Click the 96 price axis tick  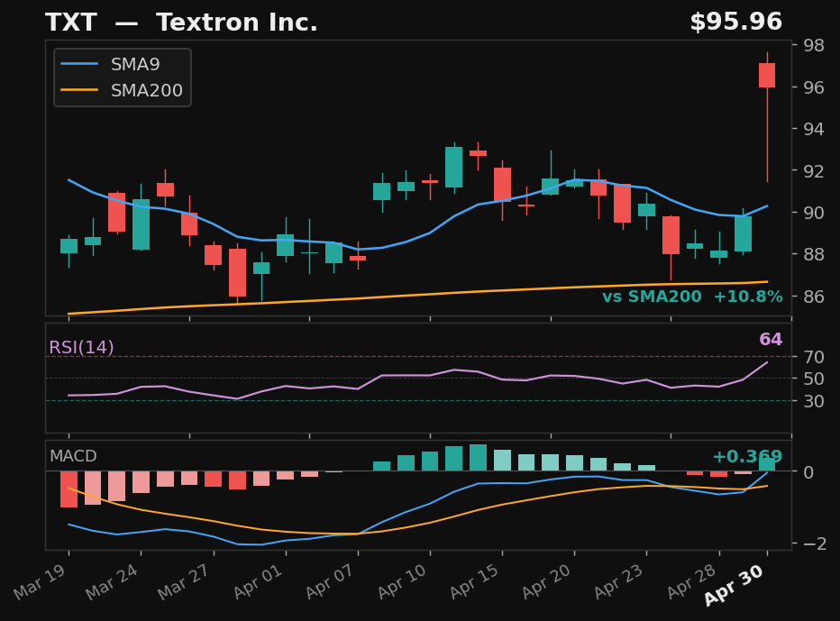coord(814,87)
